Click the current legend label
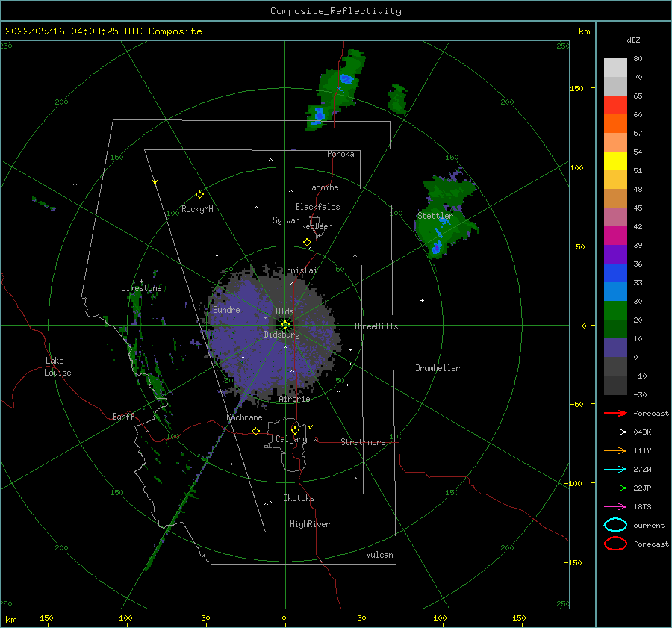 (x=649, y=525)
